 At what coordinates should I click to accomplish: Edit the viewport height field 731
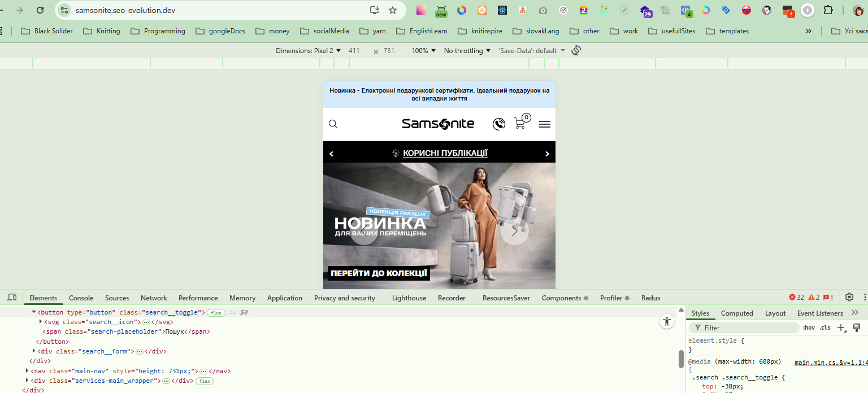[389, 50]
